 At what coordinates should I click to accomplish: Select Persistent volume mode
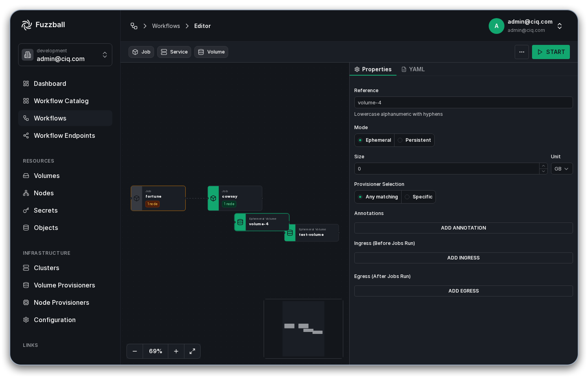click(414, 140)
